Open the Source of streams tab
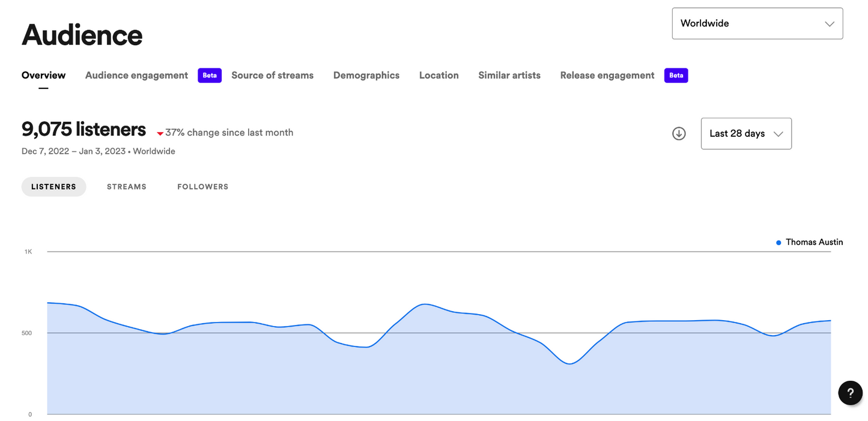This screenshot has height=421, width=868. pyautogui.click(x=272, y=75)
